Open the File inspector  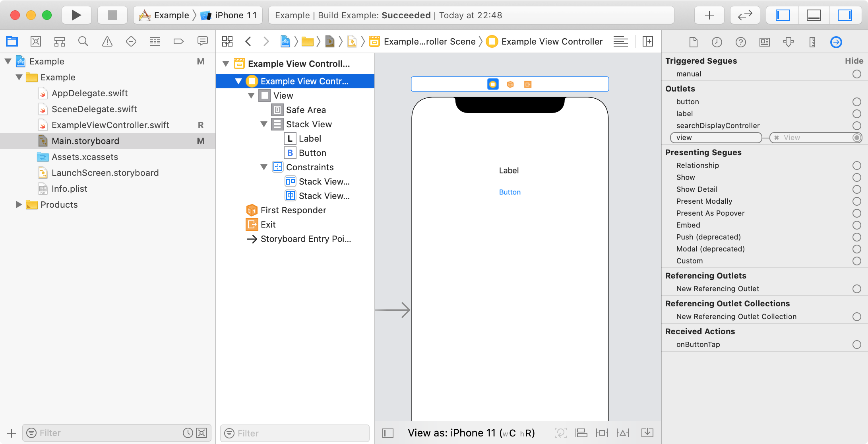point(693,42)
